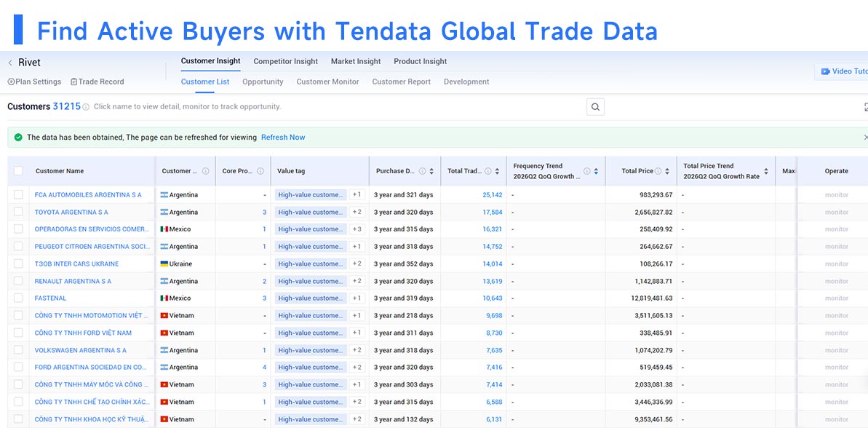
Task: Open Plan Settings
Action: (34, 82)
